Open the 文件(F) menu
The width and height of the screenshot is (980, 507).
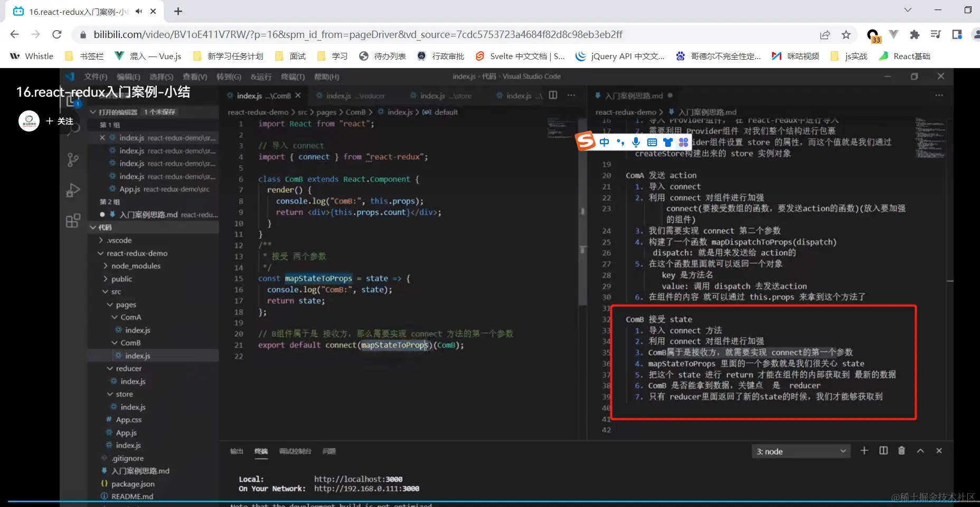[96, 77]
